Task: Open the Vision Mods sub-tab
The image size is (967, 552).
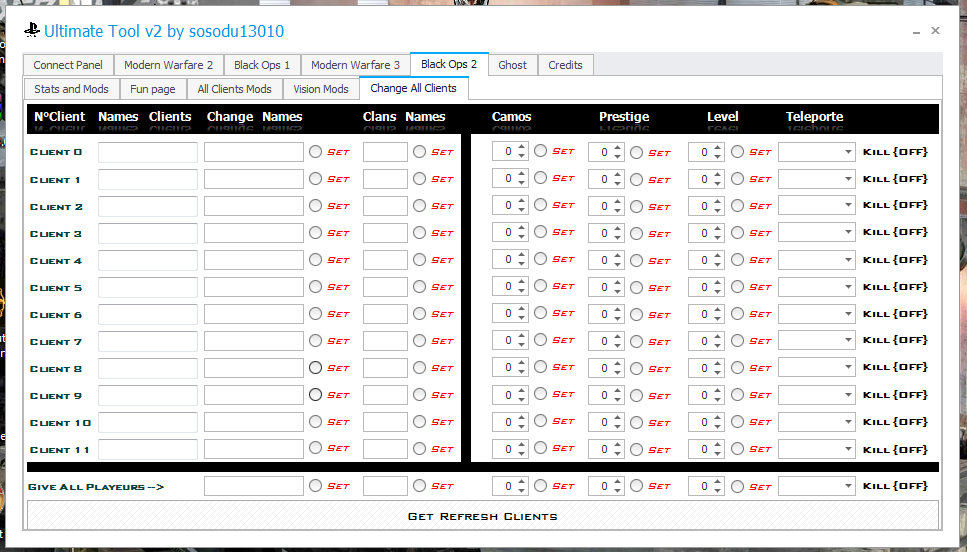Action: coord(321,89)
